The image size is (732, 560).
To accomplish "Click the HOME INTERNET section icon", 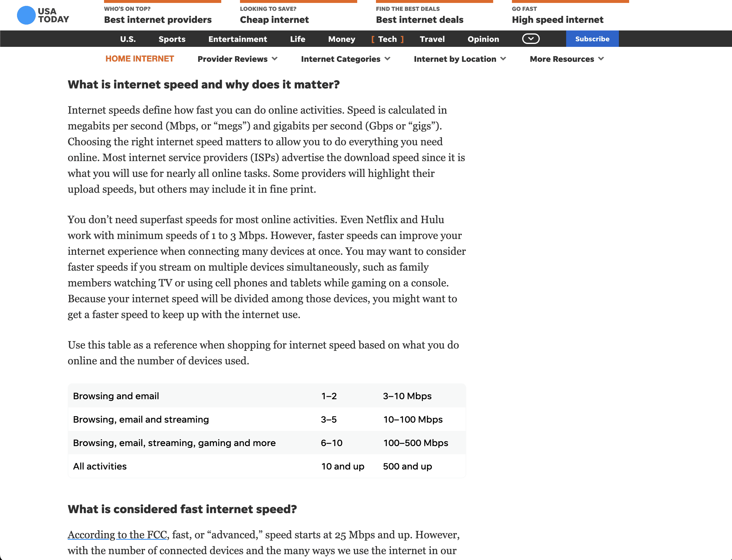I will point(139,59).
